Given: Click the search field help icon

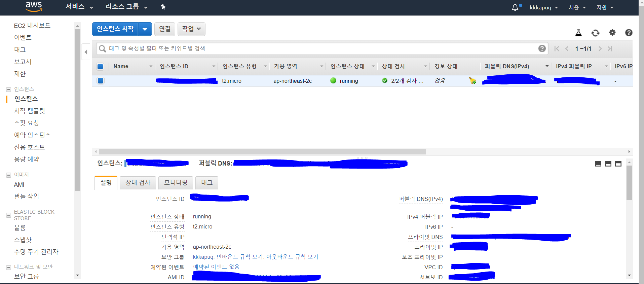Looking at the screenshot, I should [542, 48].
